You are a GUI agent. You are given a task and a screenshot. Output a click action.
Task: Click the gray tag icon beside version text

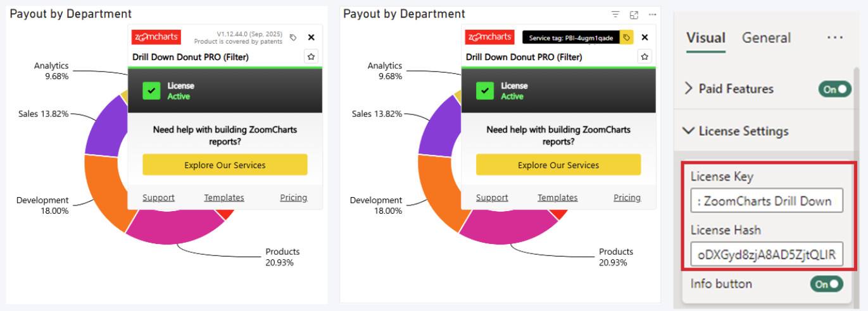pos(293,38)
